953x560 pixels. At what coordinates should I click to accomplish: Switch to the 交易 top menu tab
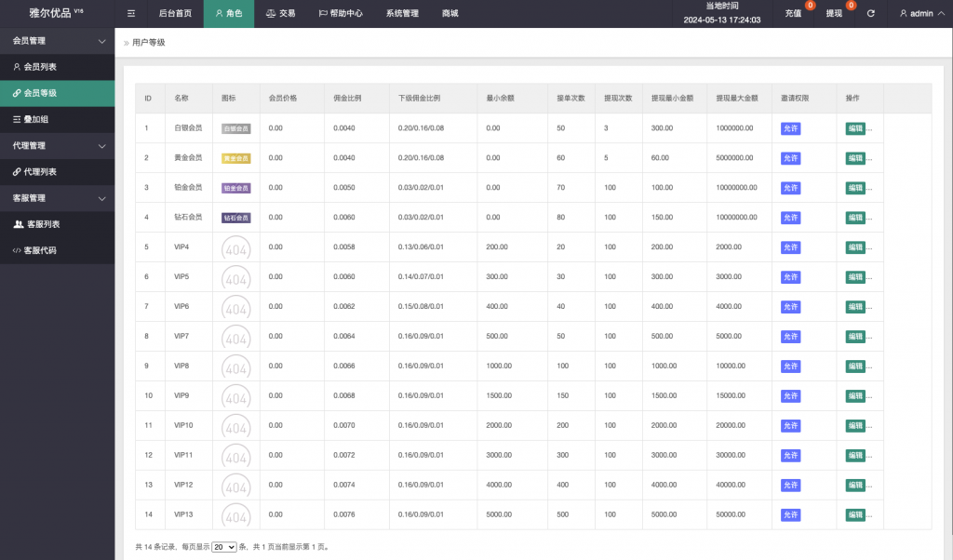[x=280, y=14]
